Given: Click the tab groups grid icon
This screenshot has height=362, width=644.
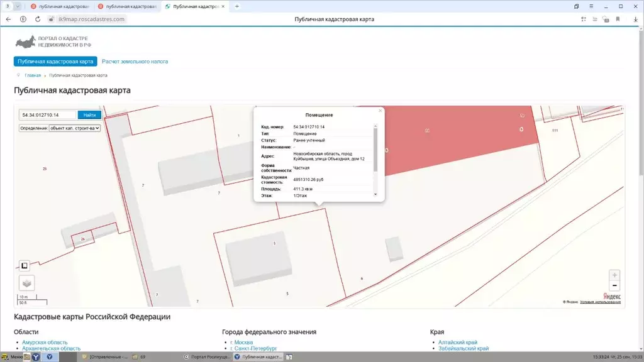Looking at the screenshot, I should (582, 19).
